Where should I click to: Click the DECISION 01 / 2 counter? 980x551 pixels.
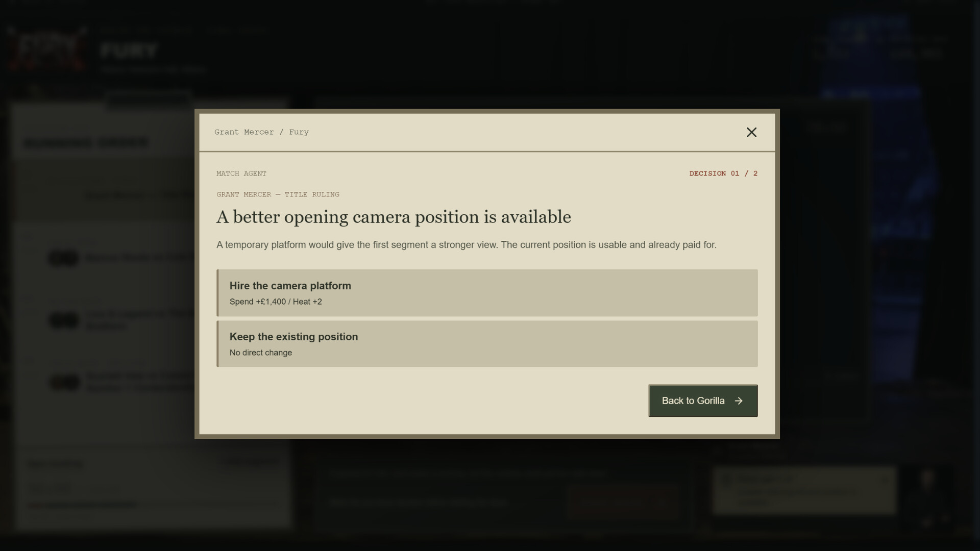(723, 173)
